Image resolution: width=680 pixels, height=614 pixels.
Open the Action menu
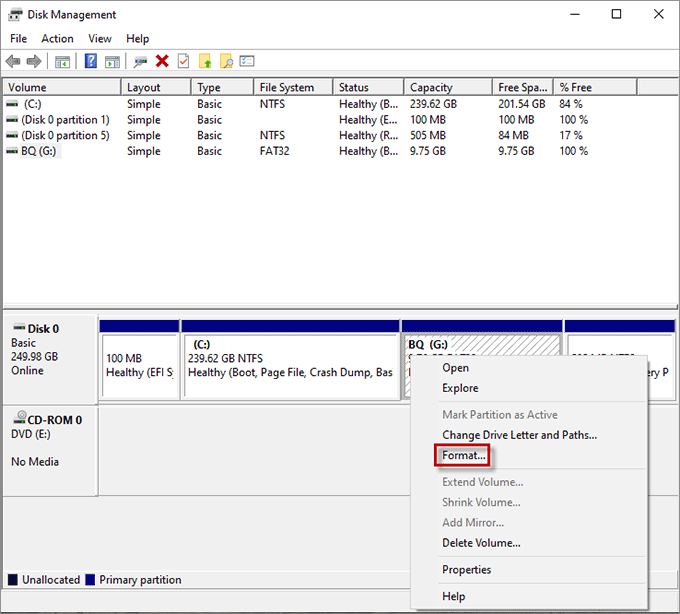click(x=57, y=39)
